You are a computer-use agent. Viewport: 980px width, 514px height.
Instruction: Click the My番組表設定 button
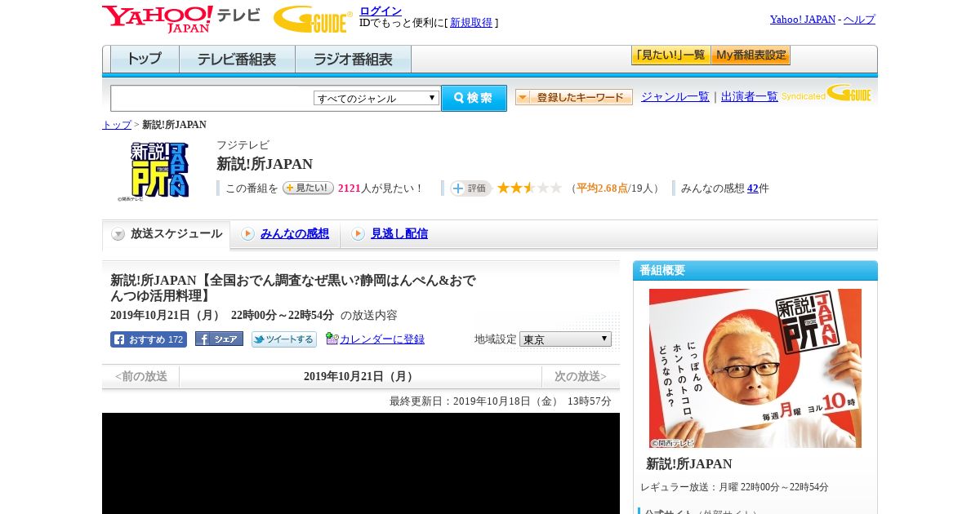coord(751,55)
